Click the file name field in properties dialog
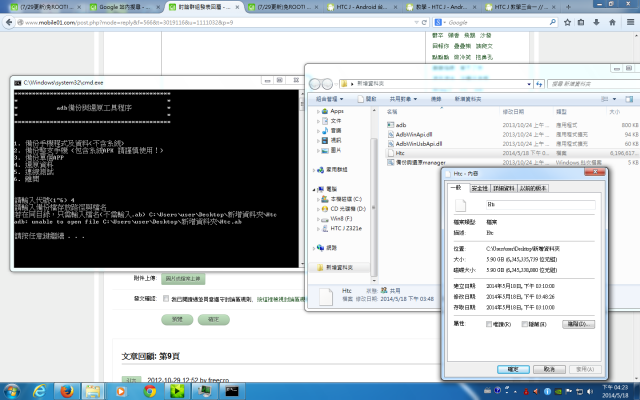The image size is (640, 400). 540,204
